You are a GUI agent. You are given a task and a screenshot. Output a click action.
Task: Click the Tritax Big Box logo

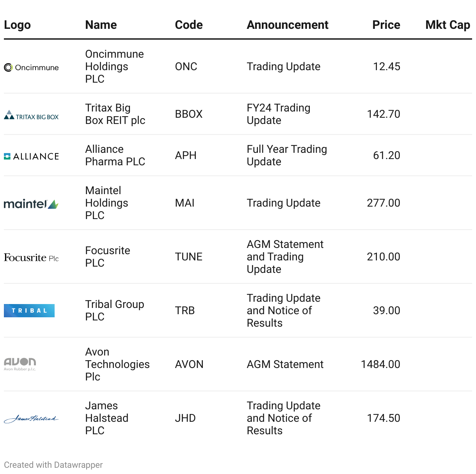tap(31, 115)
